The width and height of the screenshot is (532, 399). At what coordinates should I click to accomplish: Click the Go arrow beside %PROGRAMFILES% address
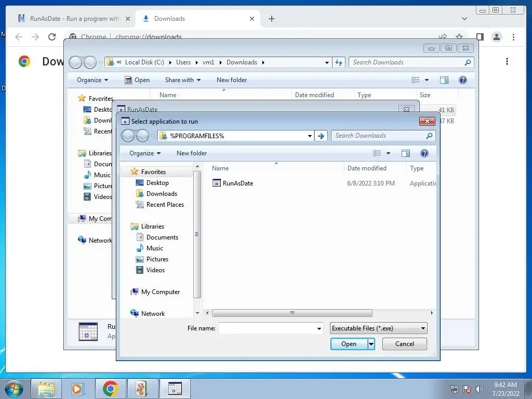point(321,136)
